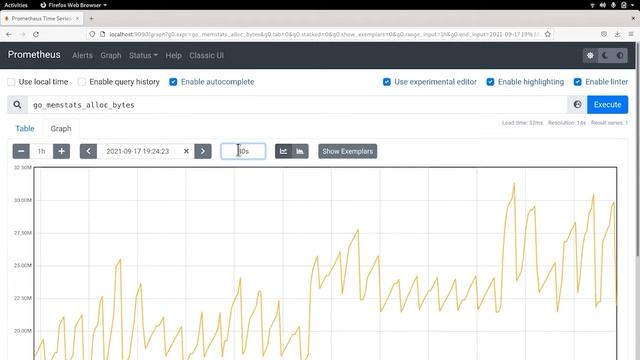Click the Show Exemplars button

click(x=347, y=151)
